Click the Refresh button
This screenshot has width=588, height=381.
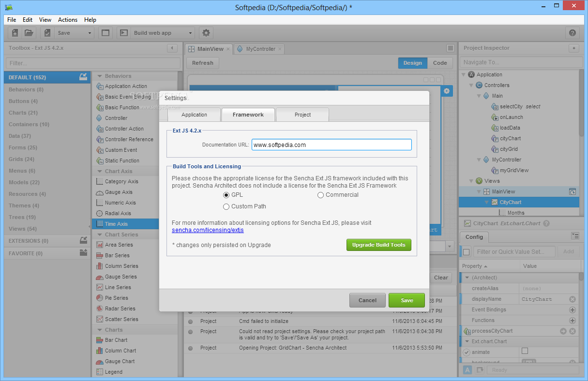click(x=202, y=63)
